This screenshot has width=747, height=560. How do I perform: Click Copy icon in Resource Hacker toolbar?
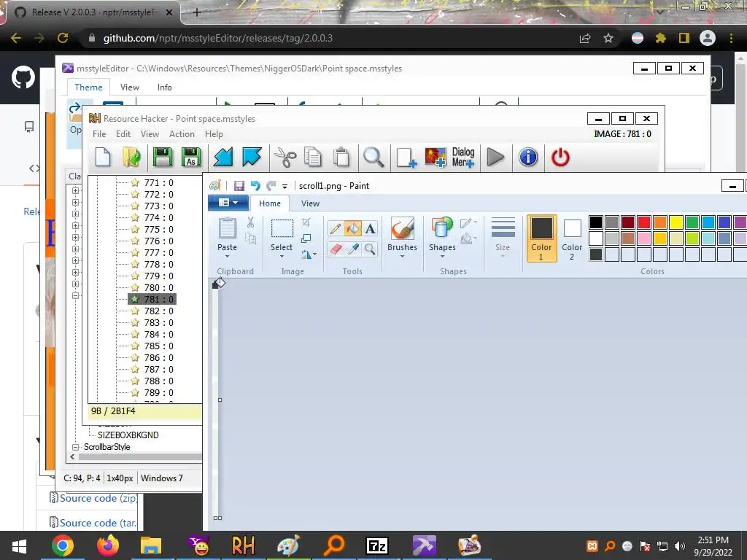[312, 157]
